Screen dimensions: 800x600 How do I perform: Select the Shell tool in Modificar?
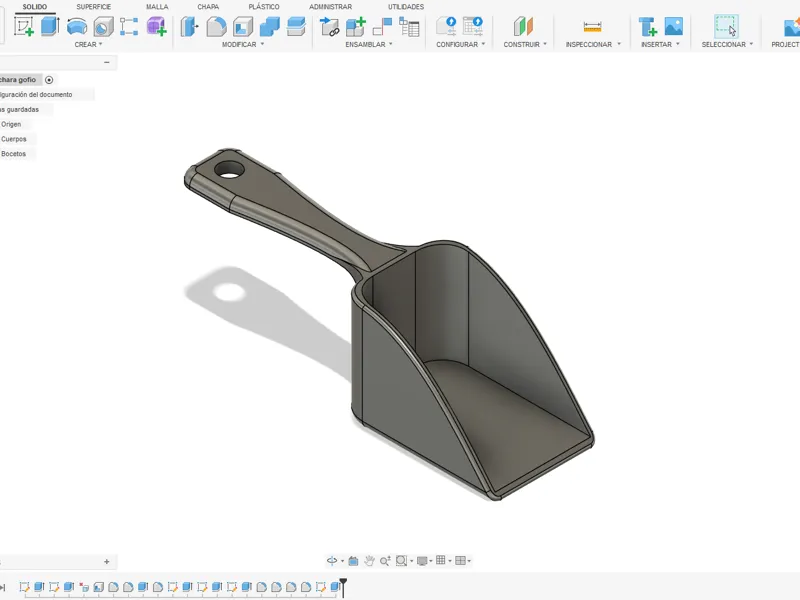(243, 27)
